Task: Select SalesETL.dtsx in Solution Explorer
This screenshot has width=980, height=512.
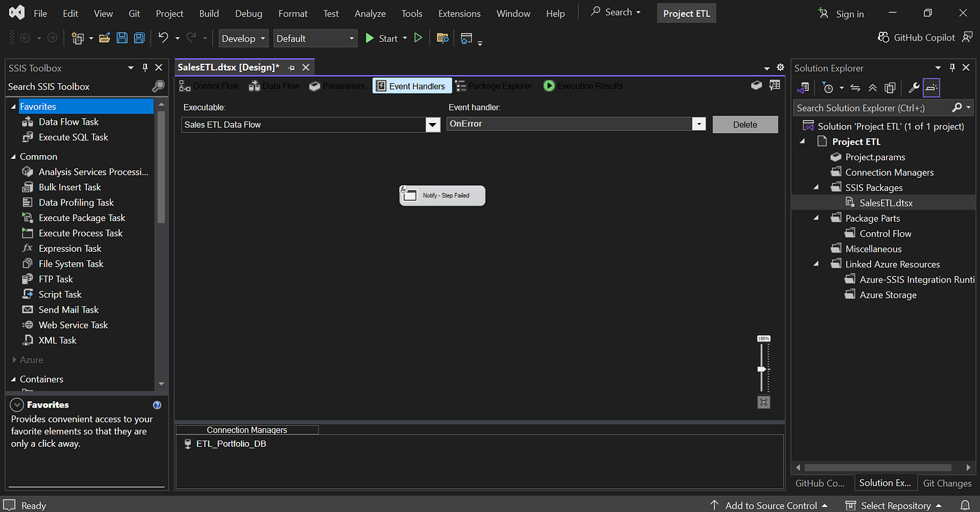Action: click(x=886, y=203)
